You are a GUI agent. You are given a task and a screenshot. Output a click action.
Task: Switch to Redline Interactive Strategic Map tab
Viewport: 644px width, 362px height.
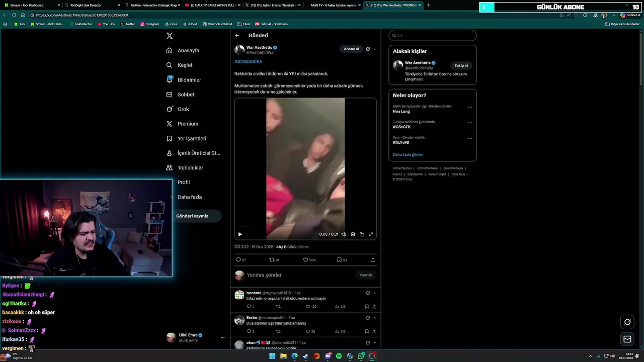click(152, 5)
